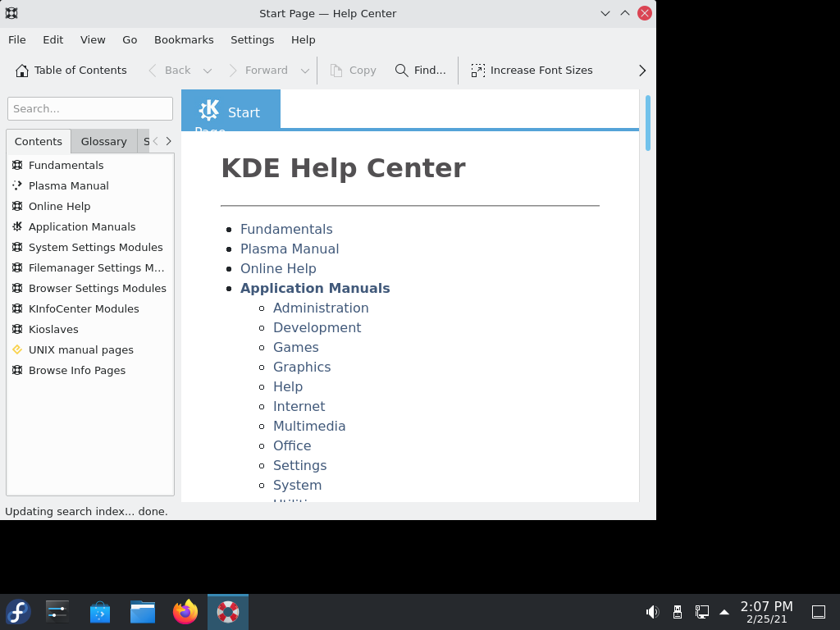The height and width of the screenshot is (630, 840).
Task: Click the show desktop icon in panel
Action: click(x=819, y=612)
